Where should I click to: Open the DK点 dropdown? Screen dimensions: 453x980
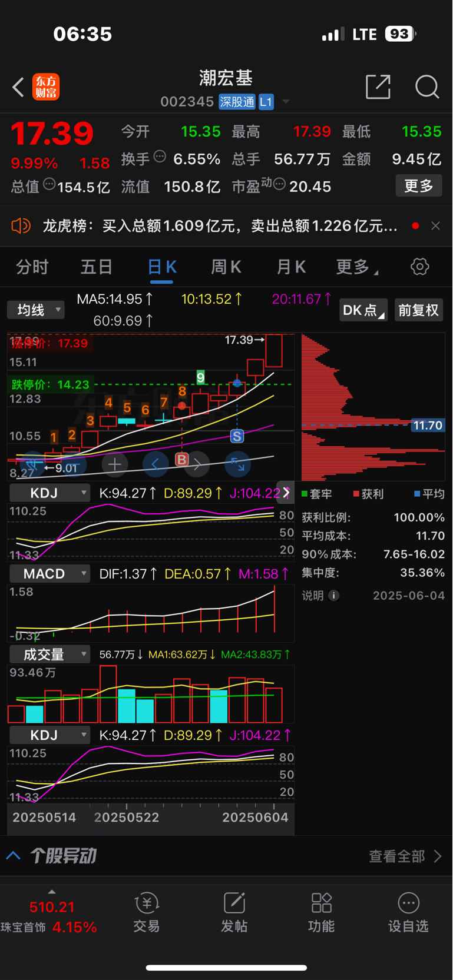(363, 310)
